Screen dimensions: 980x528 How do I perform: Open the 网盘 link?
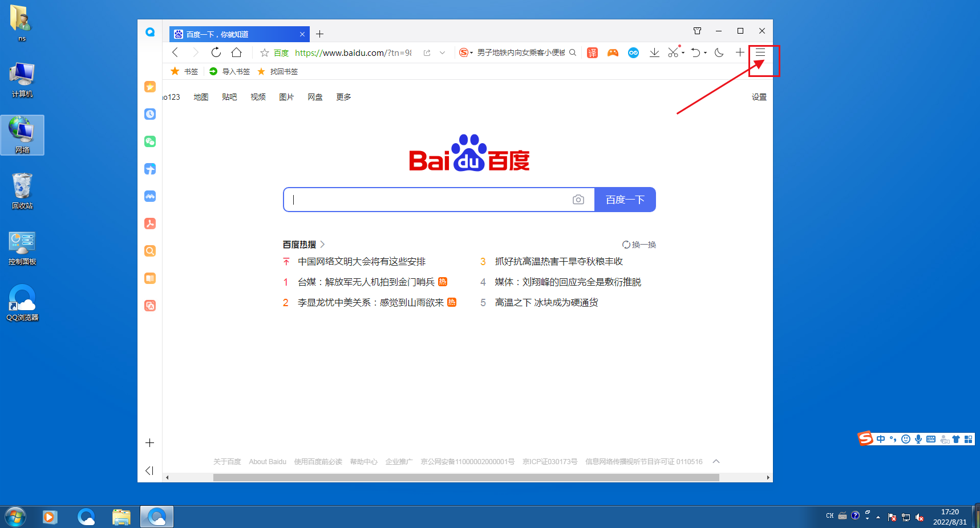315,97
